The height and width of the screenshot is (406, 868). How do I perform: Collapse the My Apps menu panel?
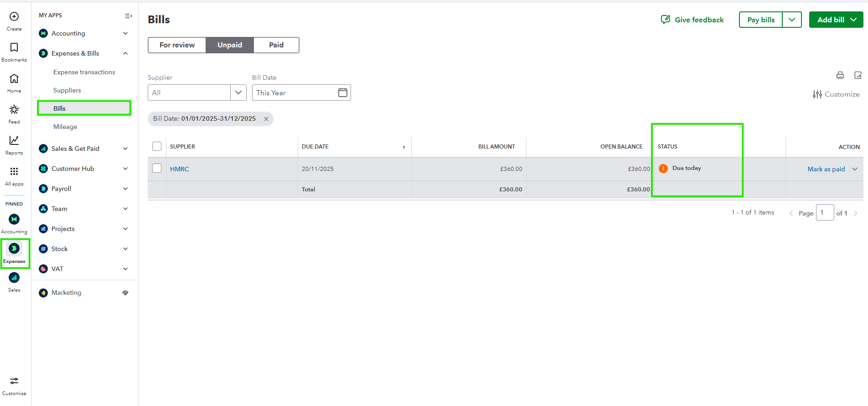(129, 16)
